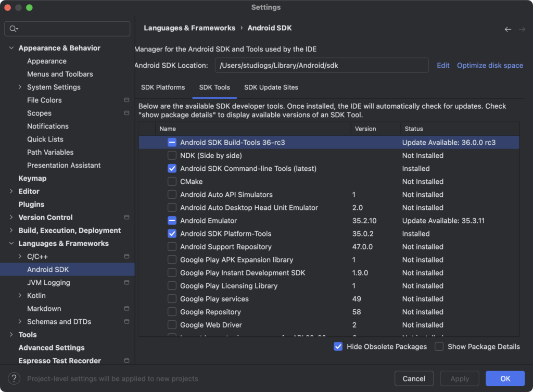Check Google Web Driver checkbox
The image size is (533, 392).
pyautogui.click(x=172, y=325)
